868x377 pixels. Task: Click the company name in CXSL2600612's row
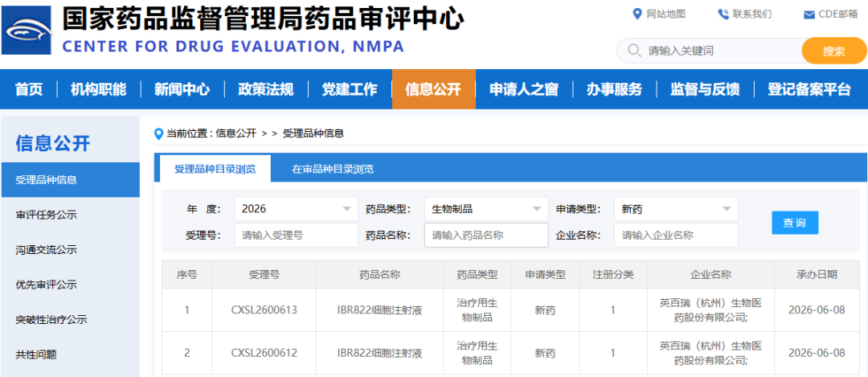(710, 353)
